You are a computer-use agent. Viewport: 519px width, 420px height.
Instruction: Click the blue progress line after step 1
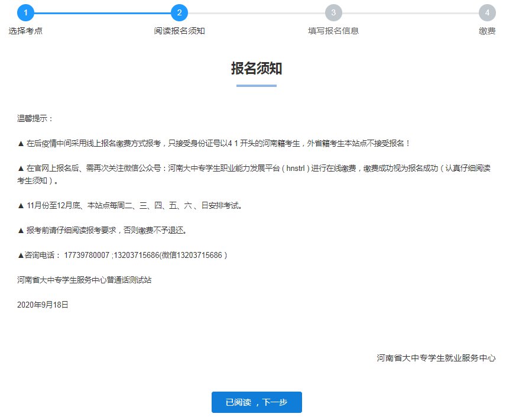coord(102,12)
